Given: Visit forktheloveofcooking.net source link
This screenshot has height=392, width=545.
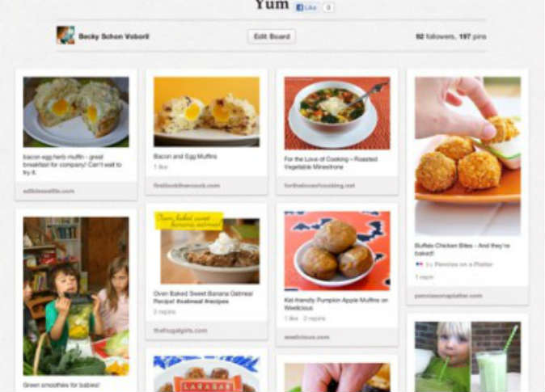Looking at the screenshot, I should click(319, 186).
